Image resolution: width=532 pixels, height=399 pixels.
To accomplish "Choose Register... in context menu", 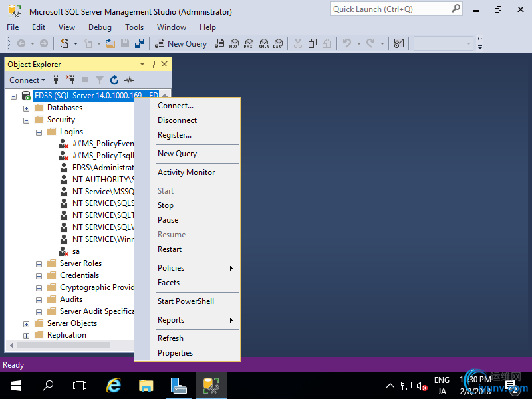I will [188, 135].
